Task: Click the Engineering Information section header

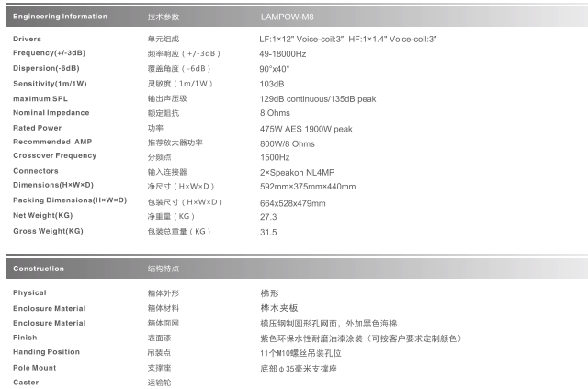Action: [61, 17]
